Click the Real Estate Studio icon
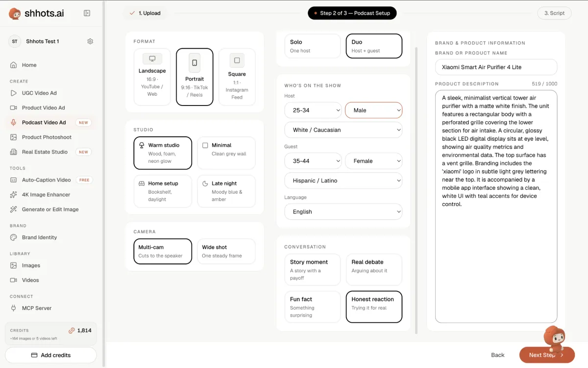The image size is (588, 368). pyautogui.click(x=14, y=152)
